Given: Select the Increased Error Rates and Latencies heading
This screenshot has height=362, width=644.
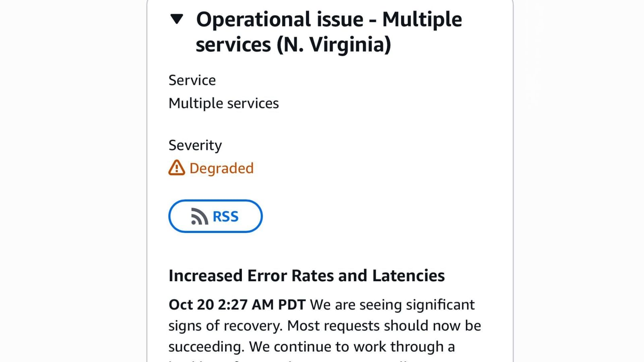Looking at the screenshot, I should (307, 276).
